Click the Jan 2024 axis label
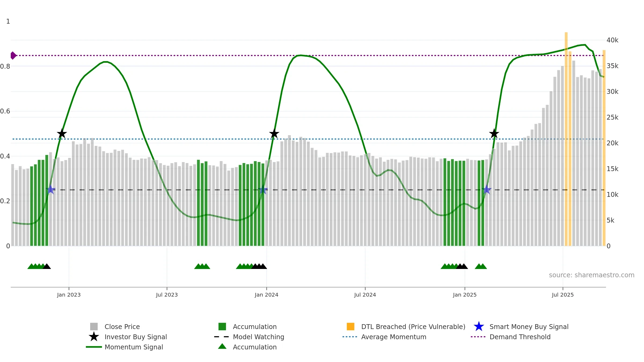 (266, 295)
